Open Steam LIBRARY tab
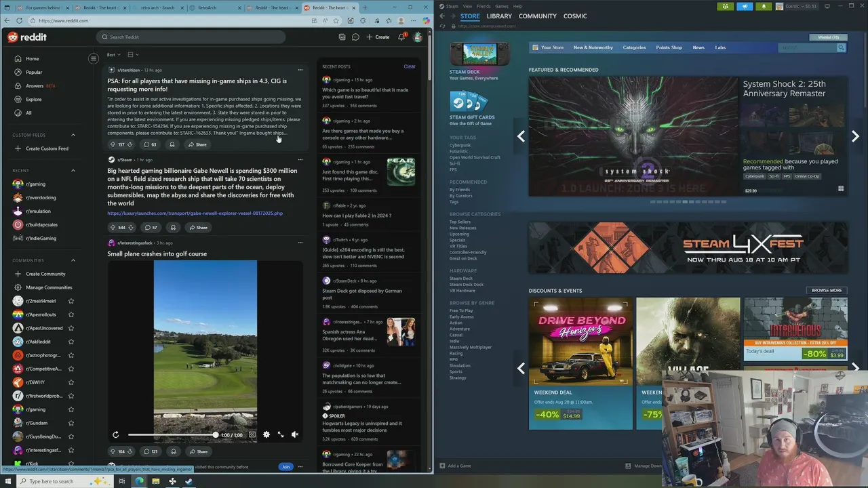This screenshot has height=488, width=868. (499, 16)
